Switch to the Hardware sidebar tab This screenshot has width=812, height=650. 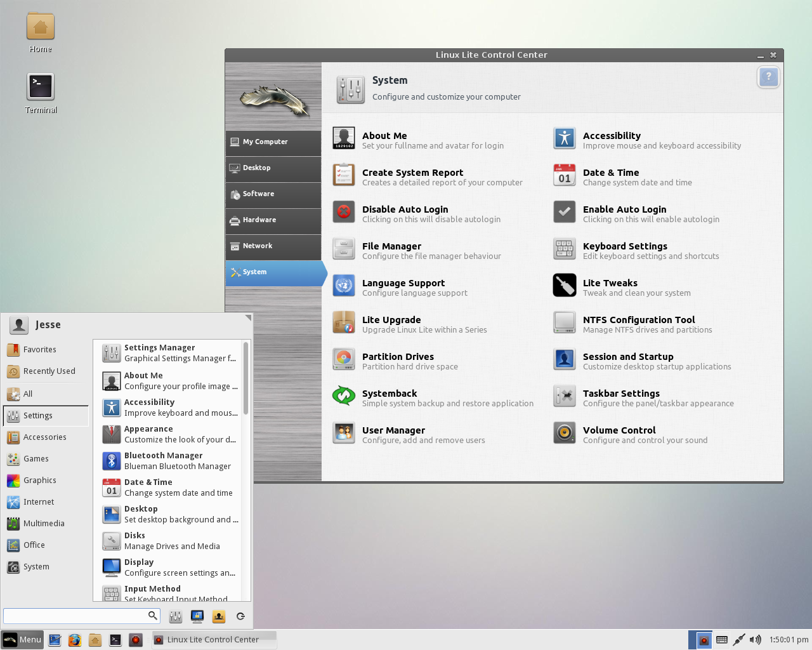click(x=273, y=220)
